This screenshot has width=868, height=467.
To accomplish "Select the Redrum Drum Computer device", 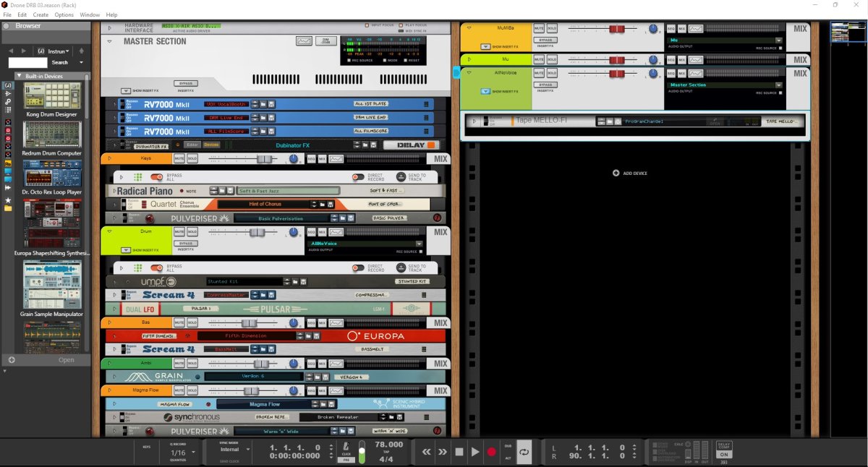I will (52, 137).
